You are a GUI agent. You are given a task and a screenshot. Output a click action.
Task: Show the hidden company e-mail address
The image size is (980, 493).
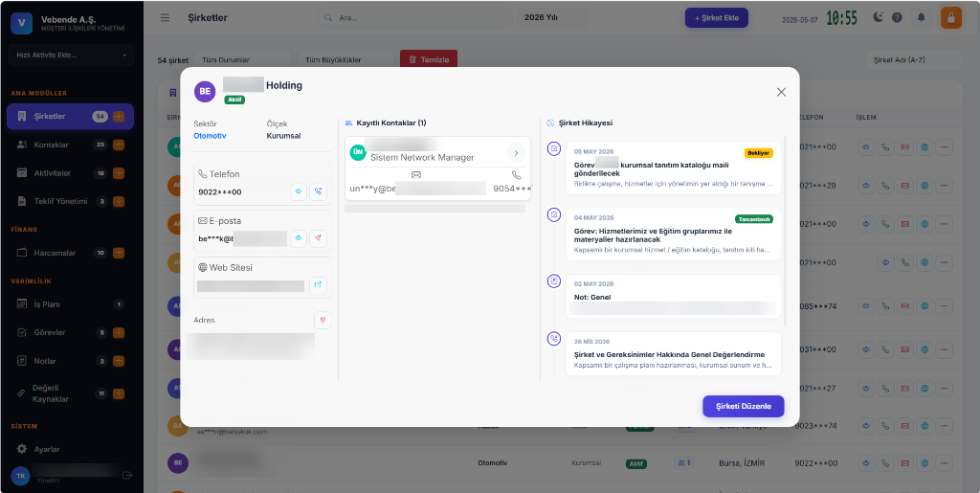pos(299,238)
